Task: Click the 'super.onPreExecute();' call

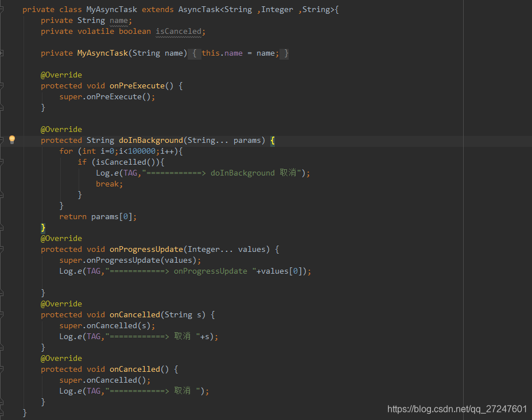Action: (x=107, y=97)
